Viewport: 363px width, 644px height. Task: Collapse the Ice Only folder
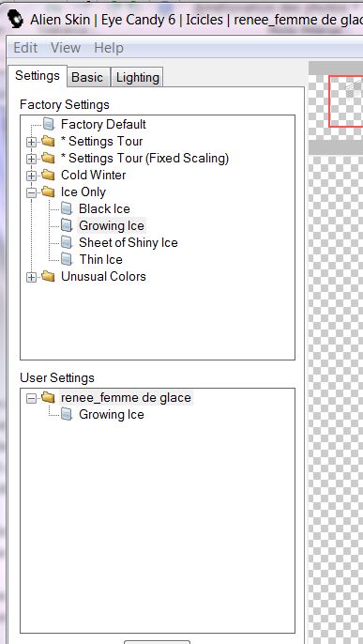(x=31, y=193)
